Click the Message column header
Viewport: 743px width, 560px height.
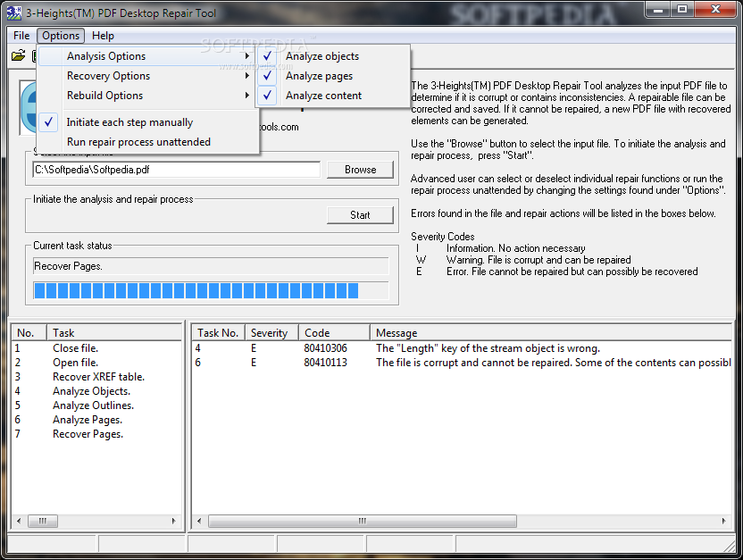(551, 333)
